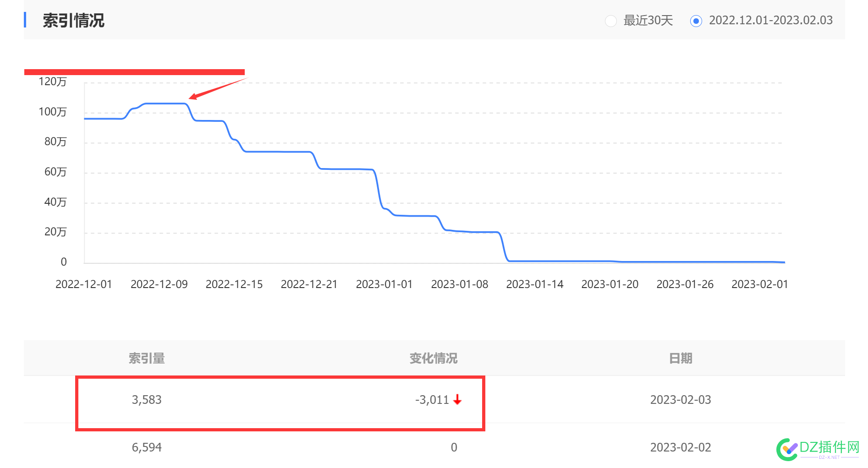868x468 pixels.
Task: Select the 2022.12.01-2023.02.03 date range radio
Action: click(x=696, y=21)
